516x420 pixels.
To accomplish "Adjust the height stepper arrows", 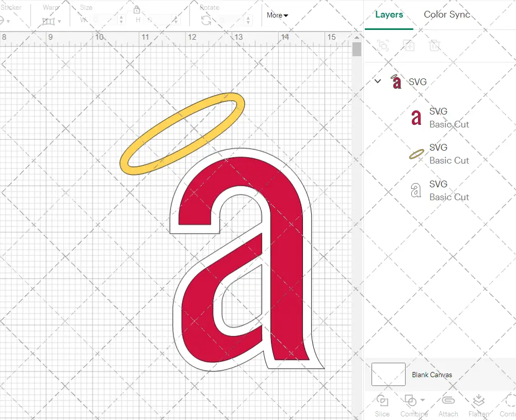I will point(176,20).
